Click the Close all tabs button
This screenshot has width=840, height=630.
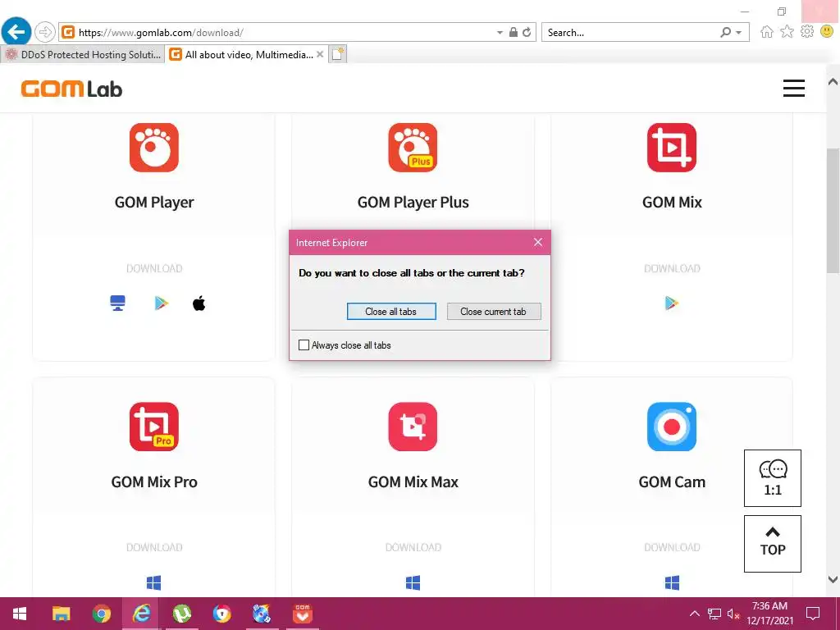pyautogui.click(x=391, y=311)
